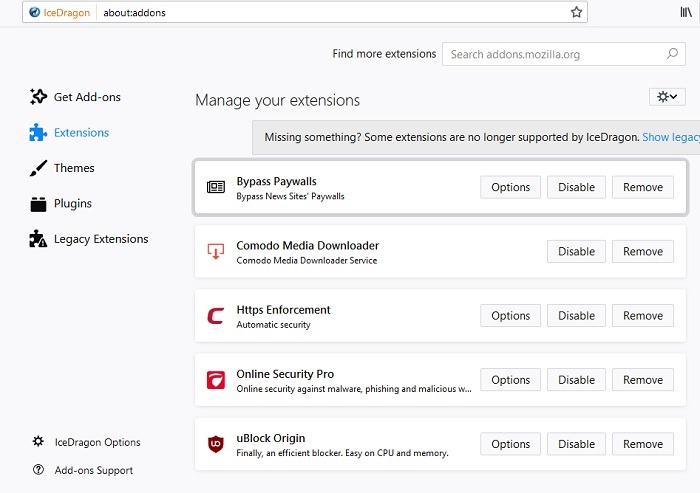Click the Extensions puzzle piece icon
The width and height of the screenshot is (700, 493).
pyautogui.click(x=38, y=132)
